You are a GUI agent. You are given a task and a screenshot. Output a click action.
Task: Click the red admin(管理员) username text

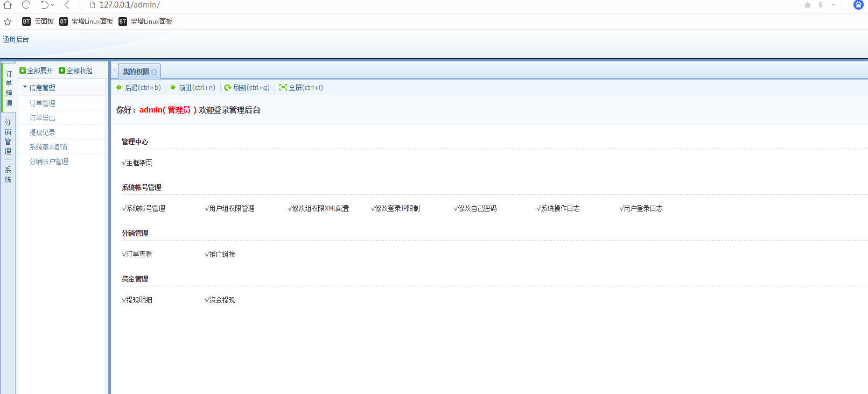[x=168, y=110]
